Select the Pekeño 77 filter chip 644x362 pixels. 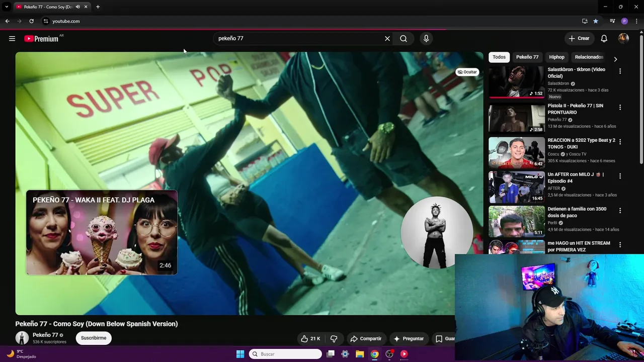coord(527,57)
